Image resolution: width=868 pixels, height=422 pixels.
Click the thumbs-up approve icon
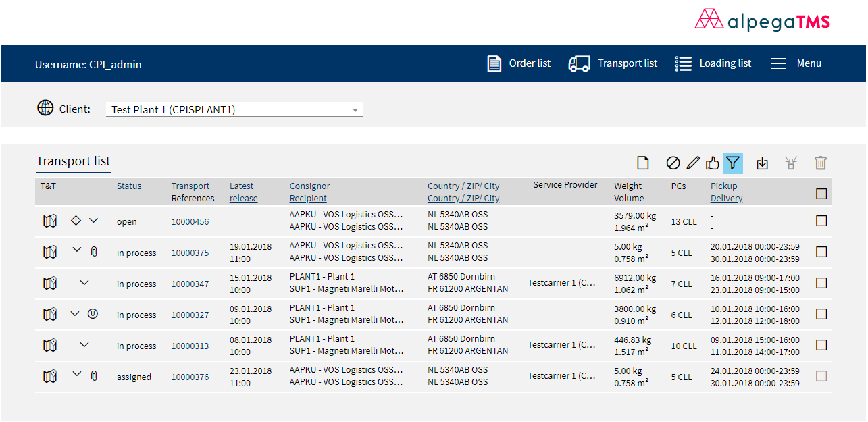713,163
